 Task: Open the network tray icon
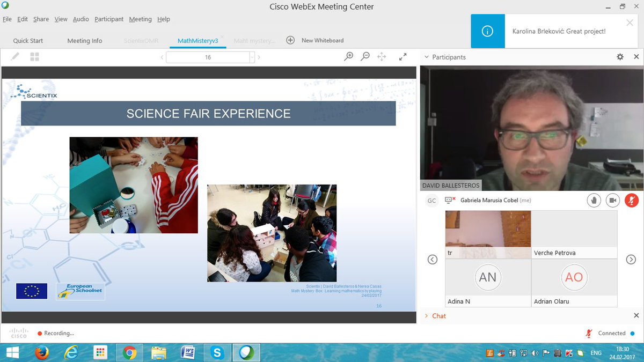coord(523,353)
